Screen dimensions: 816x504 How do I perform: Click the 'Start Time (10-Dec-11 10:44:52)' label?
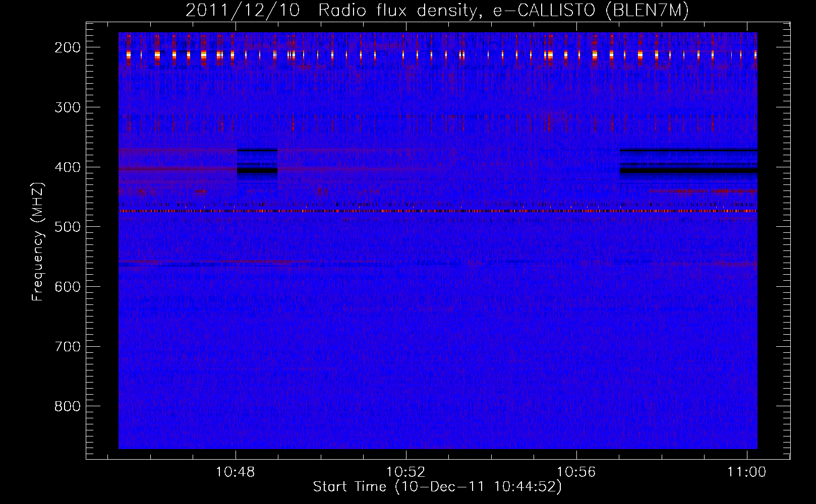click(437, 487)
